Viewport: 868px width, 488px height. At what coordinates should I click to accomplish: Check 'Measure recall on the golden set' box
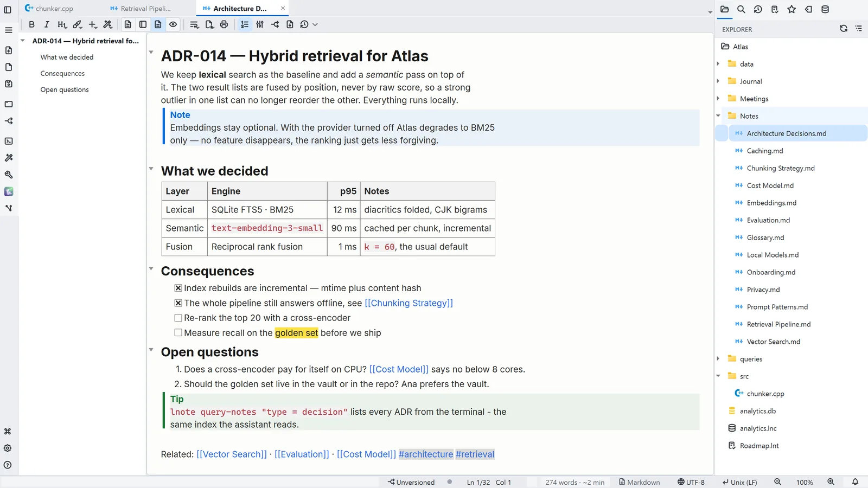[178, 333]
